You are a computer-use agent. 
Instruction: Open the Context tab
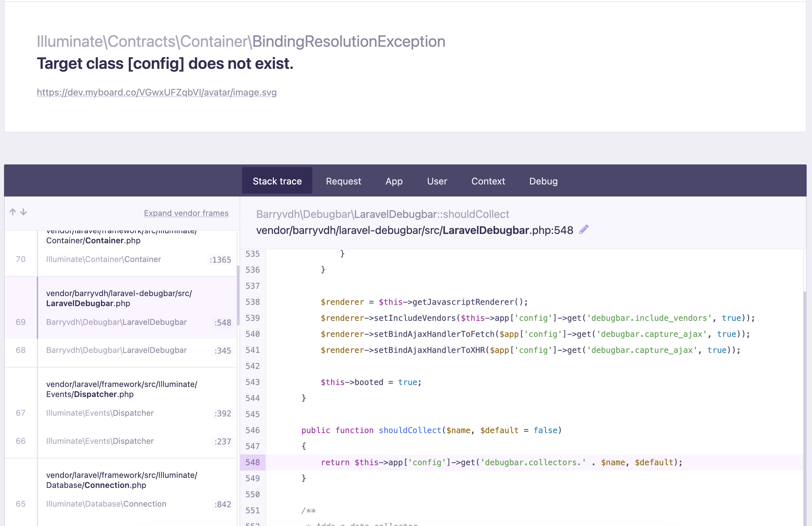pos(488,181)
